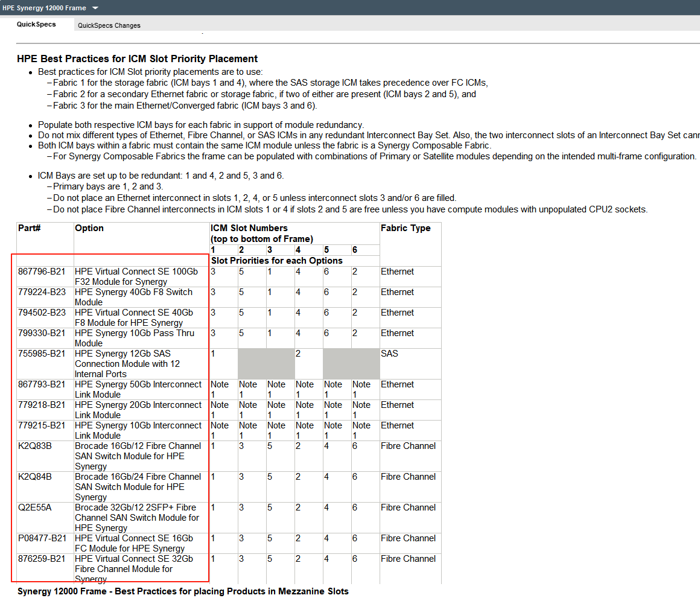The height and width of the screenshot is (601, 700).
Task: Click Fibre Channel fabric type in K2Q83B row
Action: pos(408,446)
